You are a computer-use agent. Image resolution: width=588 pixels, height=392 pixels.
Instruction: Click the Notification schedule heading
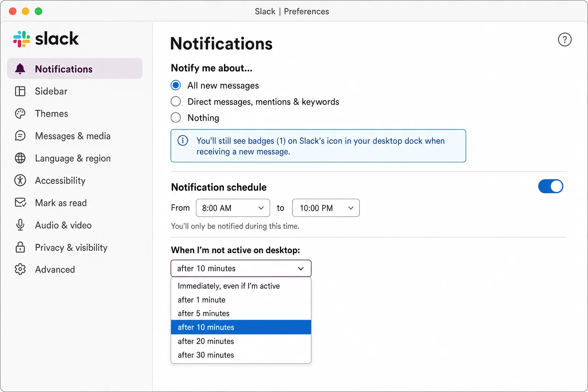pyautogui.click(x=219, y=187)
